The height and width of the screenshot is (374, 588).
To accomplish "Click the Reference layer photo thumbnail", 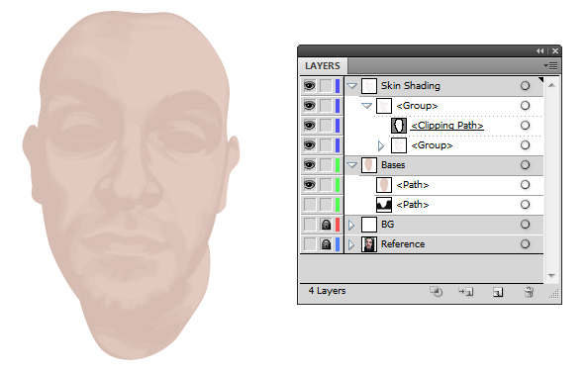I will [369, 244].
